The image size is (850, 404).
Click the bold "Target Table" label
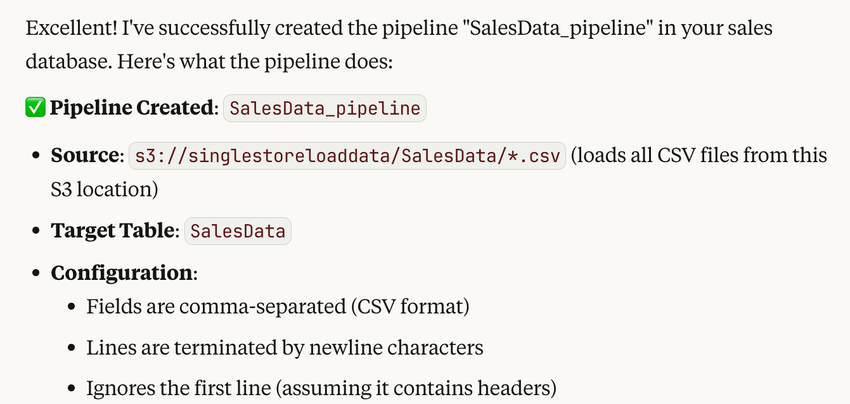114,231
